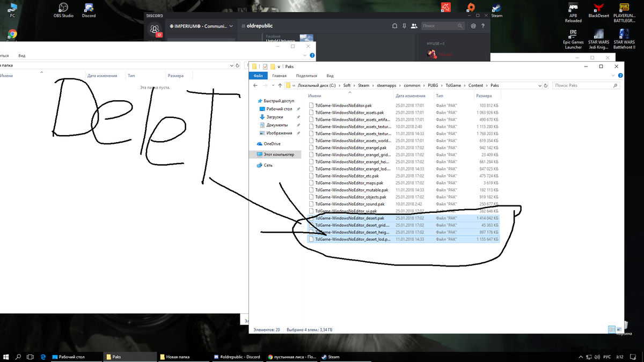
Task: Refresh the Paks folder view
Action: (x=546, y=85)
